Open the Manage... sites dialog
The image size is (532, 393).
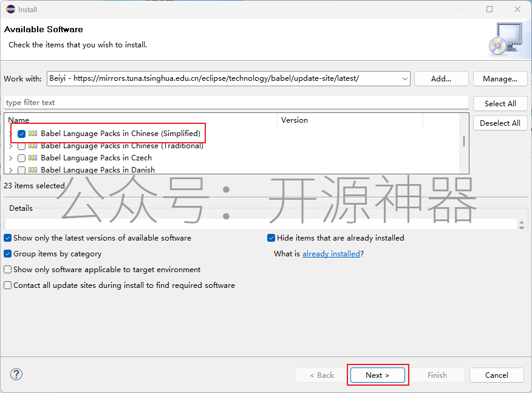(x=500, y=79)
